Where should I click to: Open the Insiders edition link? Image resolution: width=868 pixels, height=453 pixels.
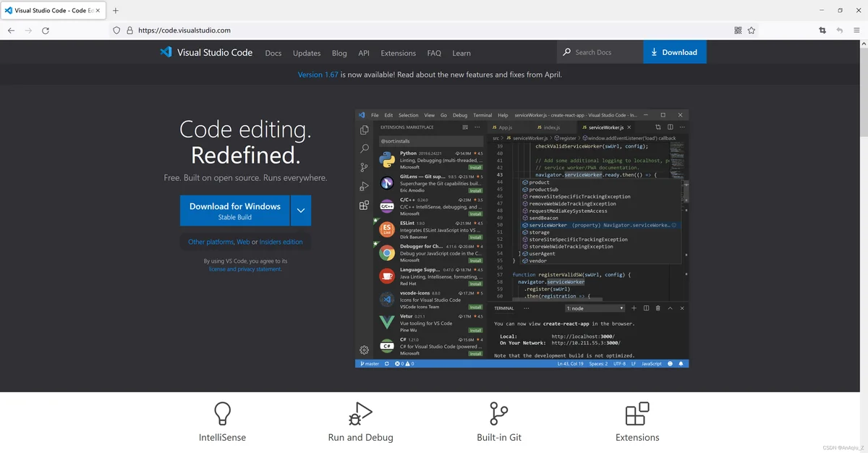coord(281,242)
